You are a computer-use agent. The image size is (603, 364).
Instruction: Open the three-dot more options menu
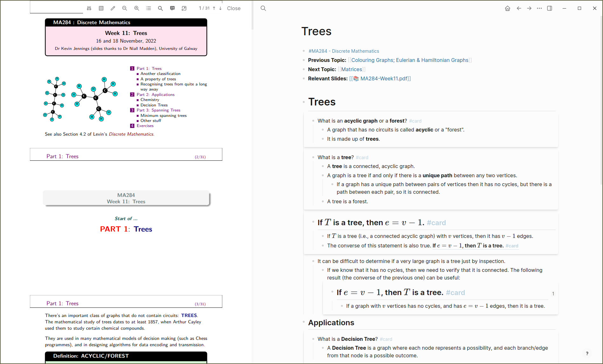[539, 8]
